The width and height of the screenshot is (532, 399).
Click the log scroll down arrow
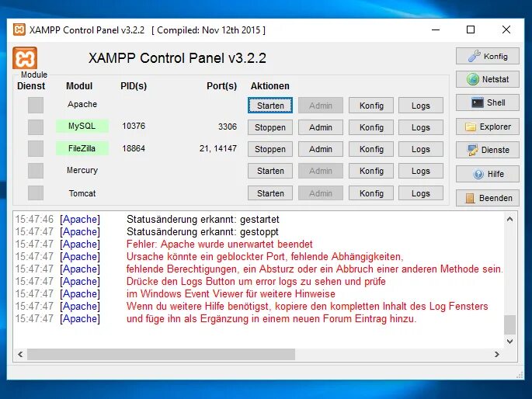point(509,342)
